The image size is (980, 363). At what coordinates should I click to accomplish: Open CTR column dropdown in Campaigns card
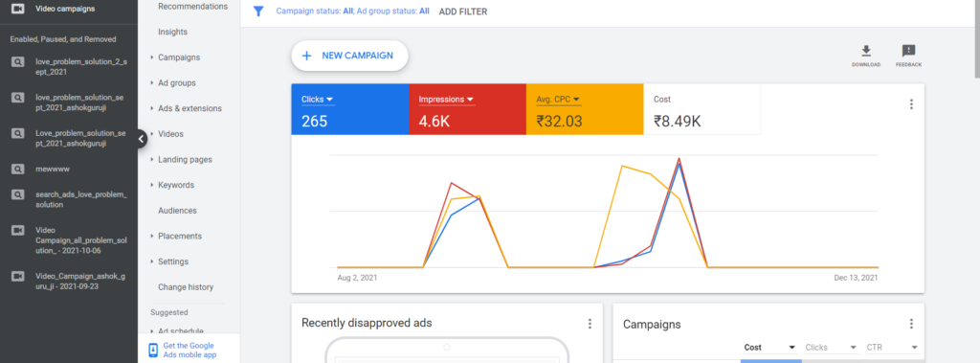point(893,348)
